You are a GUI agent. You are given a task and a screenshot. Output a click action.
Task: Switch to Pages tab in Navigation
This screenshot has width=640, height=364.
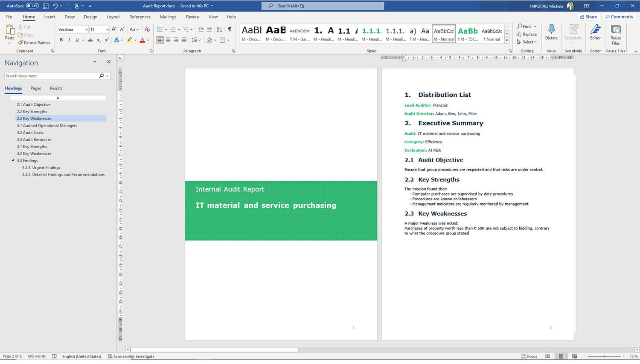[x=36, y=88]
